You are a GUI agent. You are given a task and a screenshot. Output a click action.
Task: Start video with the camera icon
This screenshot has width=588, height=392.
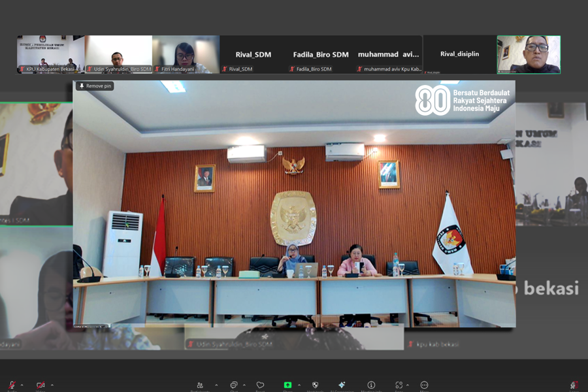click(x=41, y=385)
